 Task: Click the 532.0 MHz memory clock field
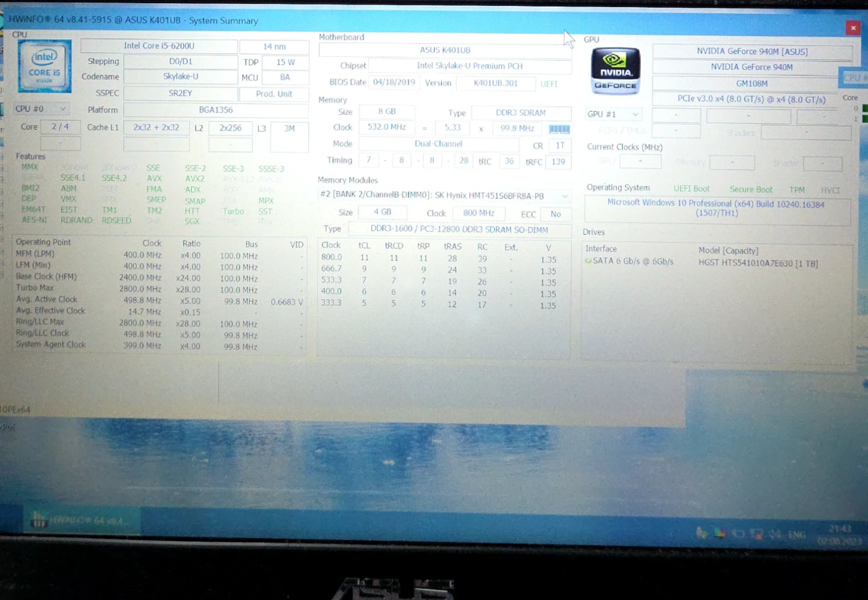point(386,127)
